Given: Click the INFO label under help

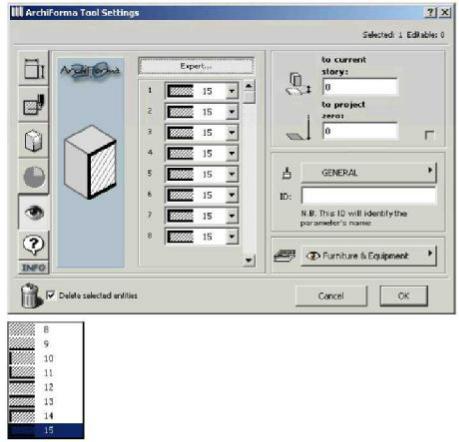Looking at the screenshot, I should [x=33, y=267].
